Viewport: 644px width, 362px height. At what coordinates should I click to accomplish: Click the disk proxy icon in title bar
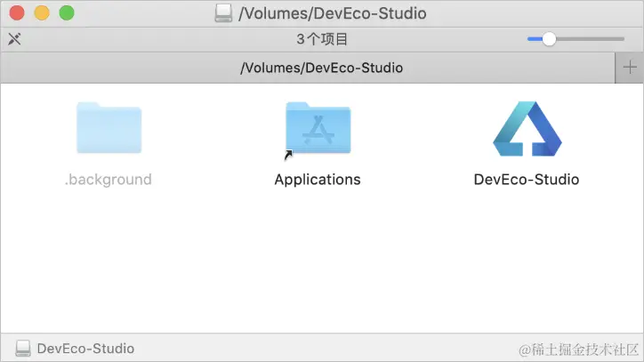222,13
